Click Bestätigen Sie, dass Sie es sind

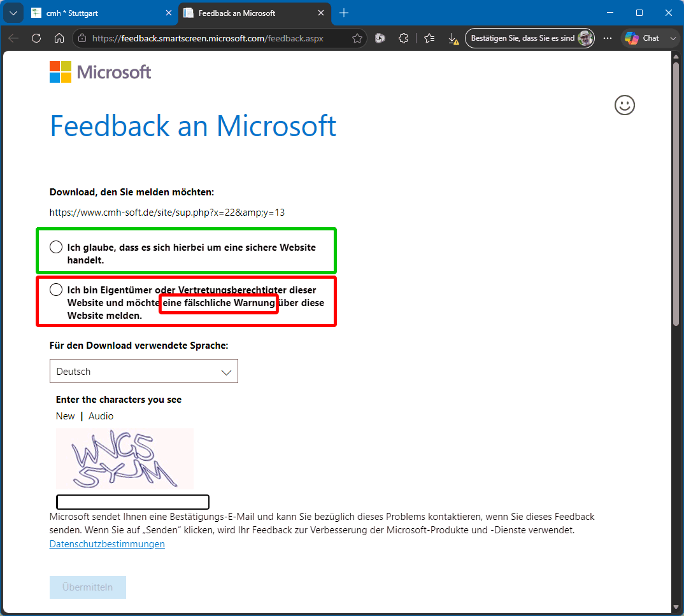coord(530,38)
